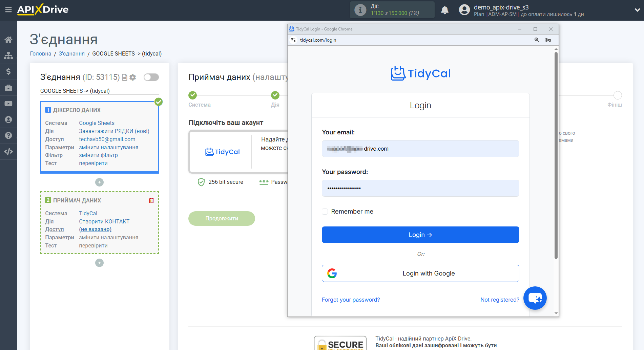
Task: Open the API code icon in sidebar
Action: [8, 151]
